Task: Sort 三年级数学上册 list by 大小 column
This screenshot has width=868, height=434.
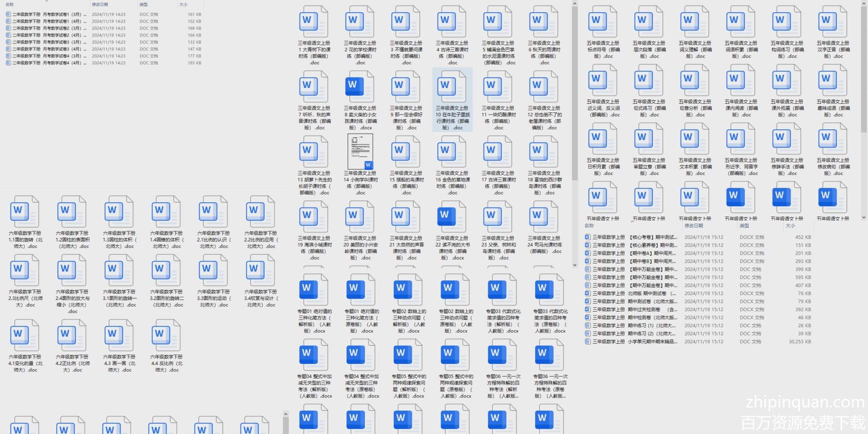Action: [790, 226]
